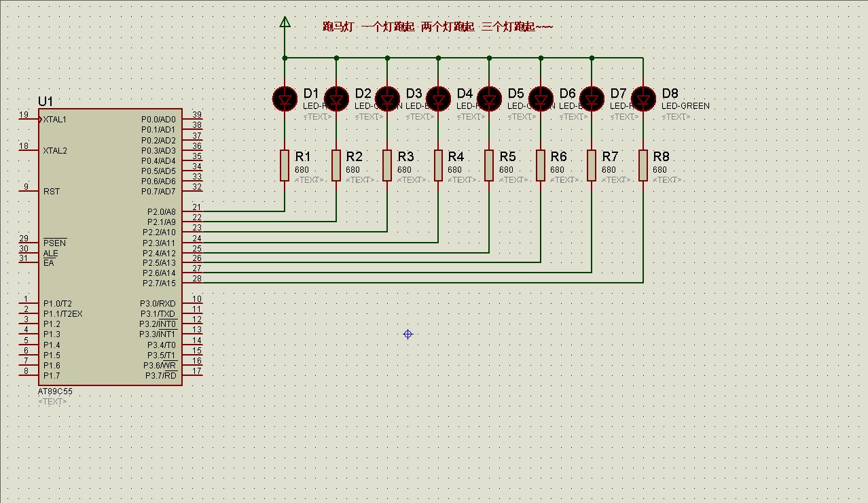Select the LED component D6
Image resolution: width=868 pixels, height=503 pixels.
click(540, 99)
